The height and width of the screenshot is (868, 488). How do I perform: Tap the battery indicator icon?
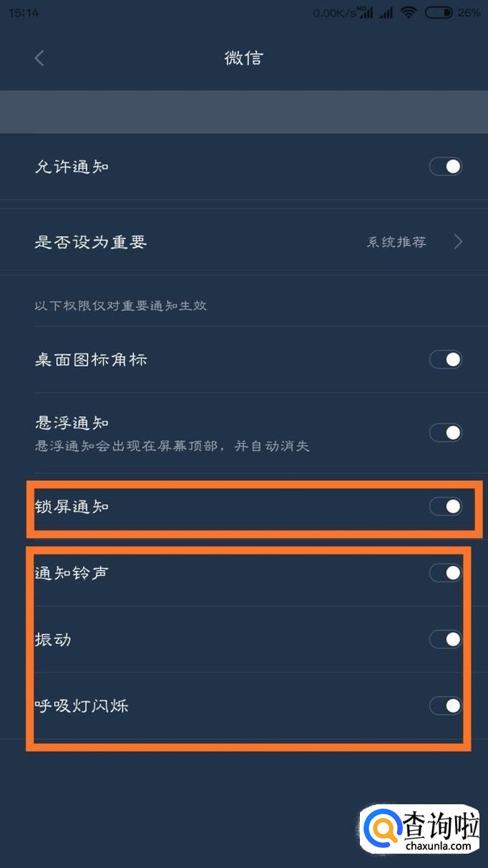(x=439, y=12)
